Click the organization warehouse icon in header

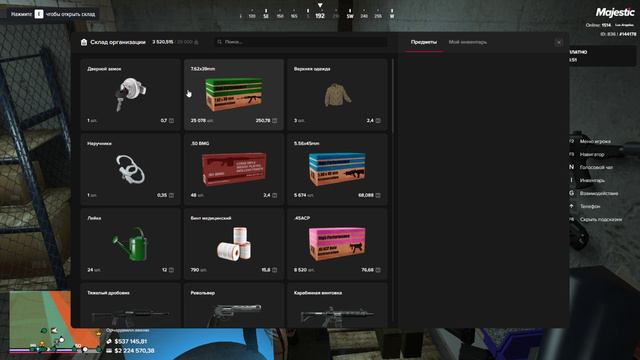coord(84,42)
